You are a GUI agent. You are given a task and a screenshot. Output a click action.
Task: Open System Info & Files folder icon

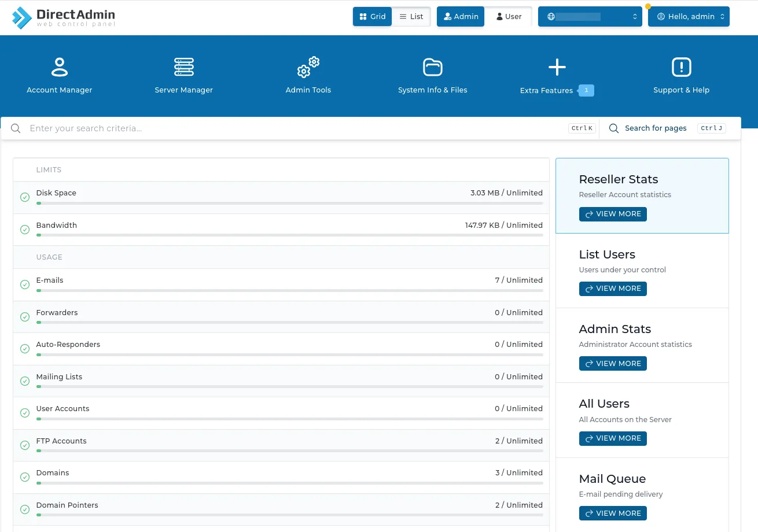[432, 67]
